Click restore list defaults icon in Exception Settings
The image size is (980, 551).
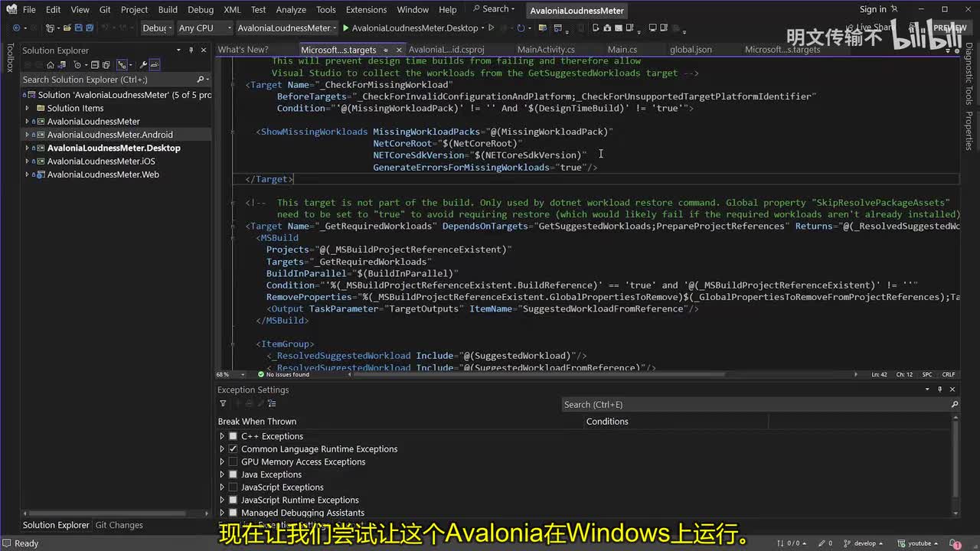[x=271, y=404]
